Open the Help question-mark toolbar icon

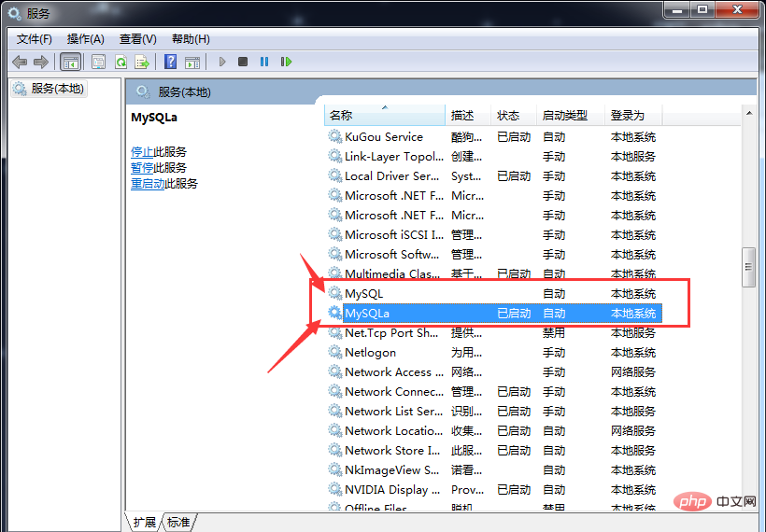[170, 62]
